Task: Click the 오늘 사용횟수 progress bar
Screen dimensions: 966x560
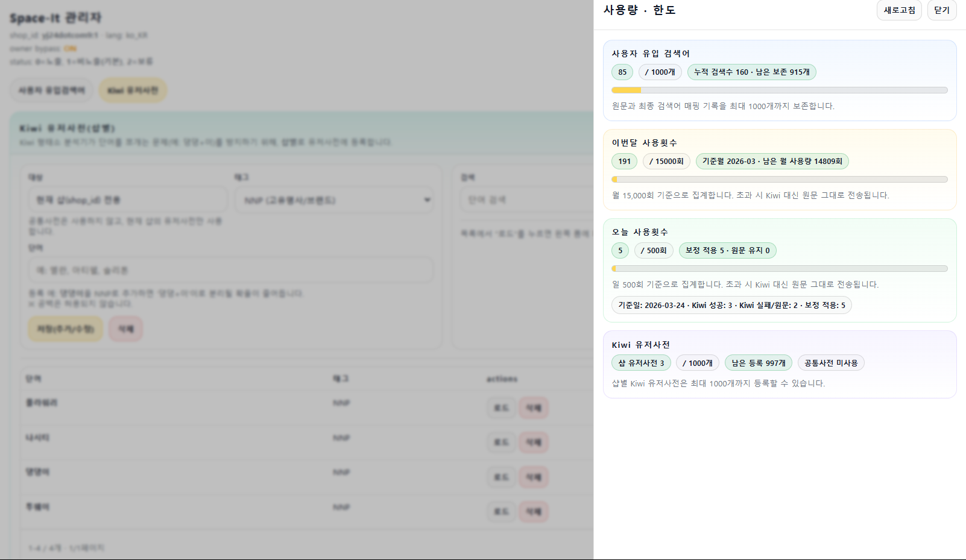Action: (779, 269)
